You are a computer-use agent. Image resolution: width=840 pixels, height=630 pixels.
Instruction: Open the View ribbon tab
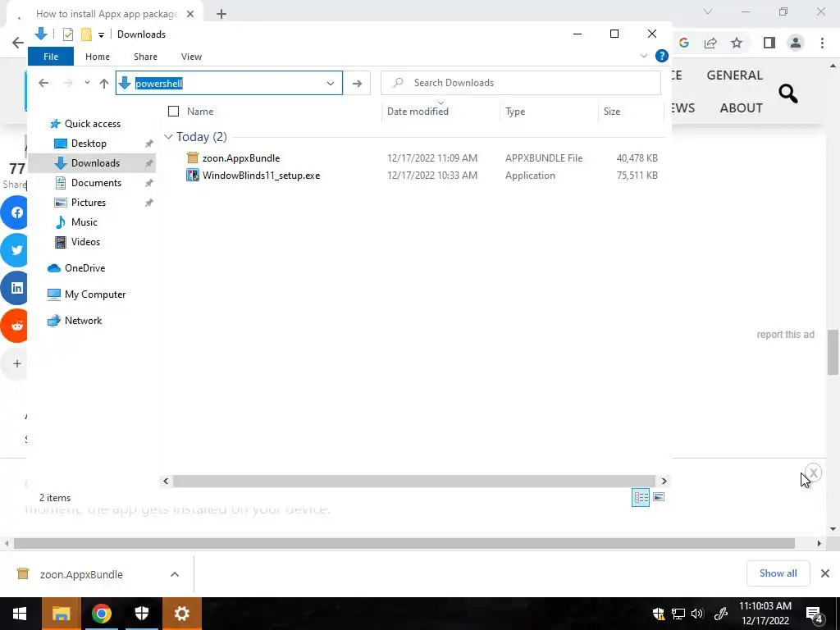(191, 57)
